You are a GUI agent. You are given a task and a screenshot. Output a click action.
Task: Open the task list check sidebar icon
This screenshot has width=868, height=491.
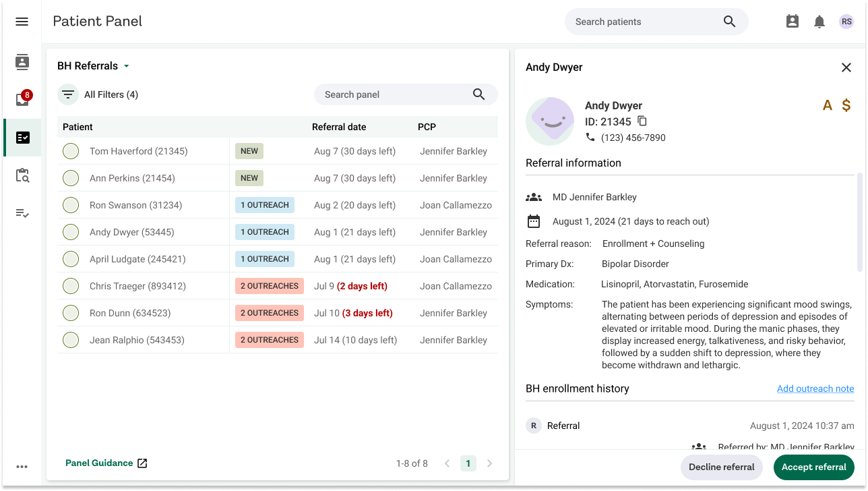[22, 213]
